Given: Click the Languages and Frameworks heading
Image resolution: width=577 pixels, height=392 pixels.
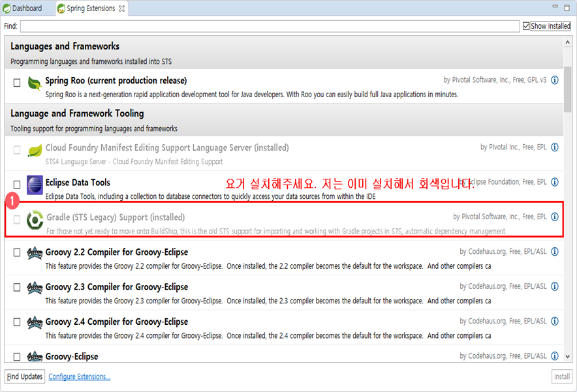Looking at the screenshot, I should click(x=65, y=46).
